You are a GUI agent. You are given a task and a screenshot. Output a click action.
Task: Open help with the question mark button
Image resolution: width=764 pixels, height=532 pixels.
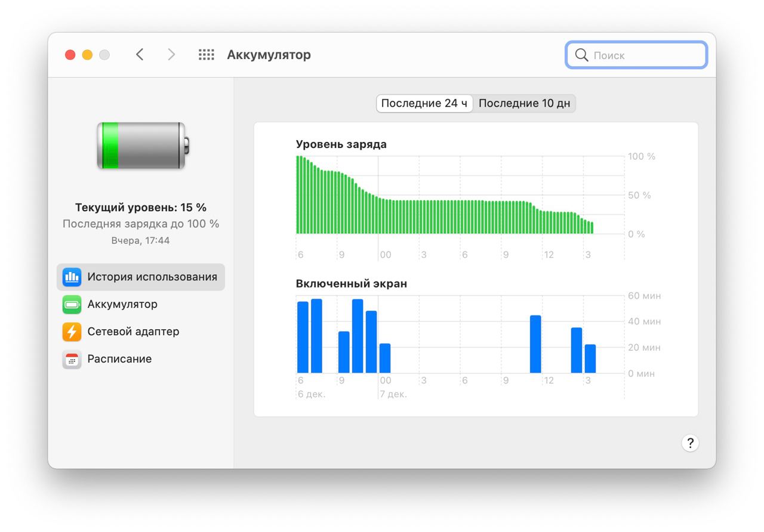[690, 443]
